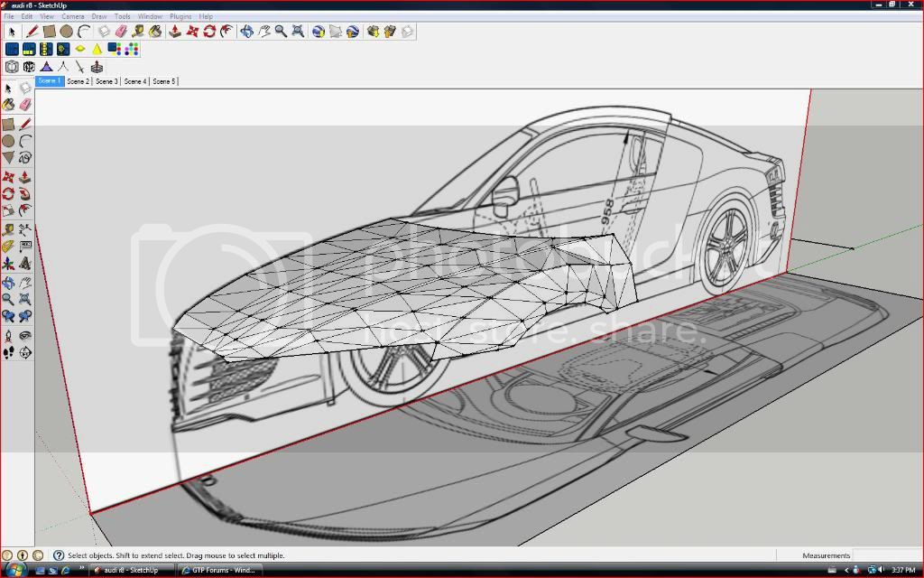Open the Plugins menu

(x=180, y=16)
